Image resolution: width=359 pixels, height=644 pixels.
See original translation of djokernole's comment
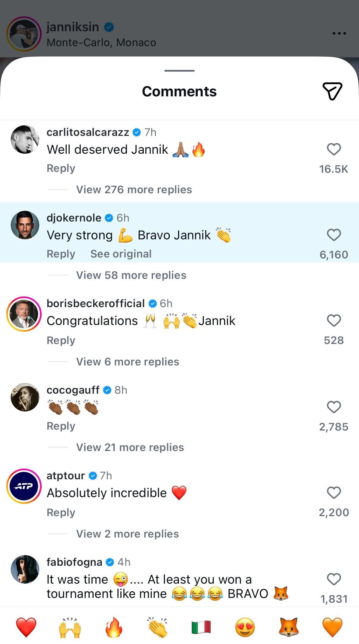(120, 254)
